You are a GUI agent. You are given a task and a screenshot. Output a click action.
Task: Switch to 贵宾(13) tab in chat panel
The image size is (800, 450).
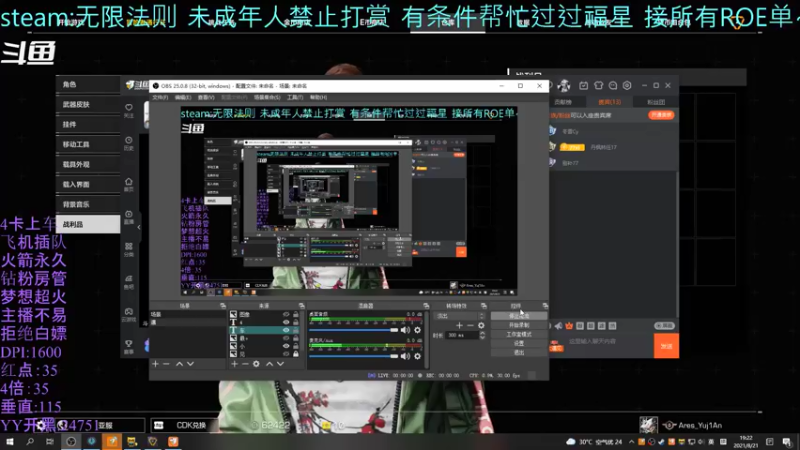(x=610, y=102)
